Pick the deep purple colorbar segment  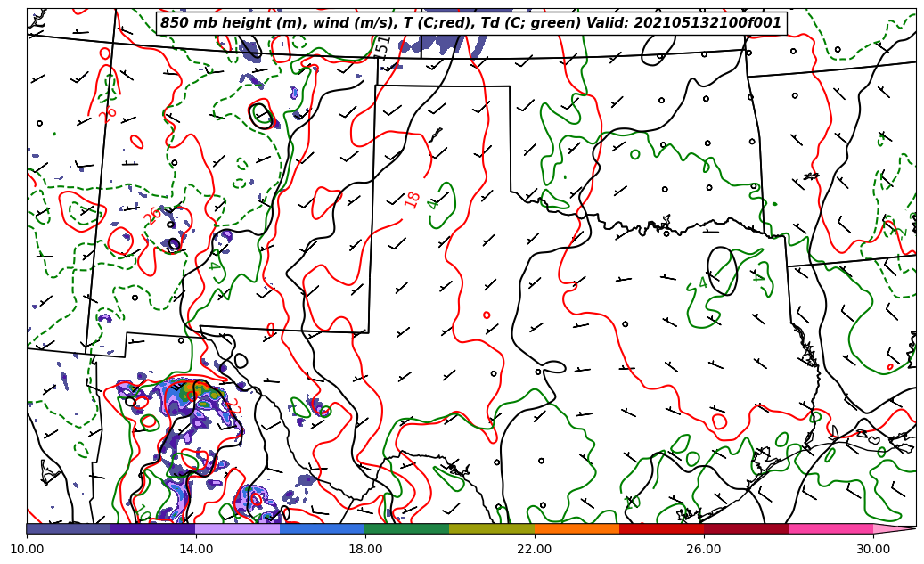click(153, 528)
